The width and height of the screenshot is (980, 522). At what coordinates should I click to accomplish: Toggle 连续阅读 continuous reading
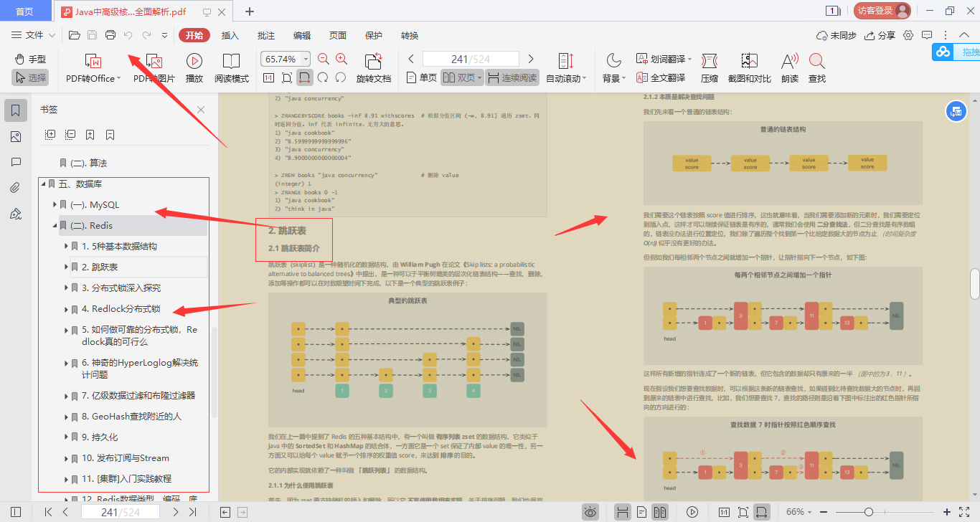point(512,77)
